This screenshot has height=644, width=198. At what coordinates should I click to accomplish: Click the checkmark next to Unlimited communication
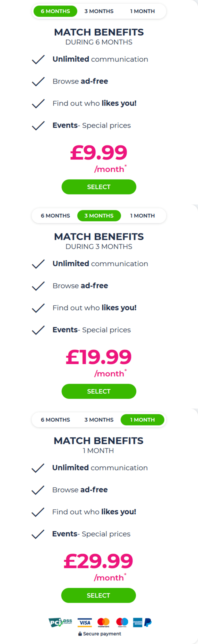(38, 60)
